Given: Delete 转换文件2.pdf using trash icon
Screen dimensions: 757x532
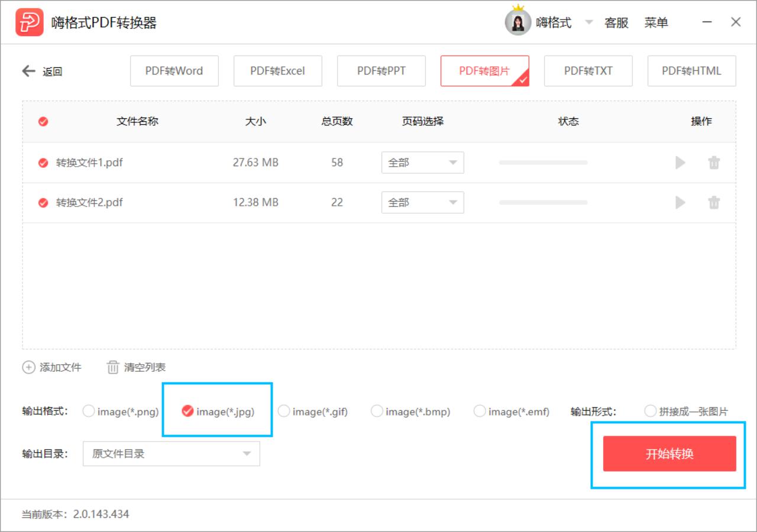Looking at the screenshot, I should tap(714, 203).
